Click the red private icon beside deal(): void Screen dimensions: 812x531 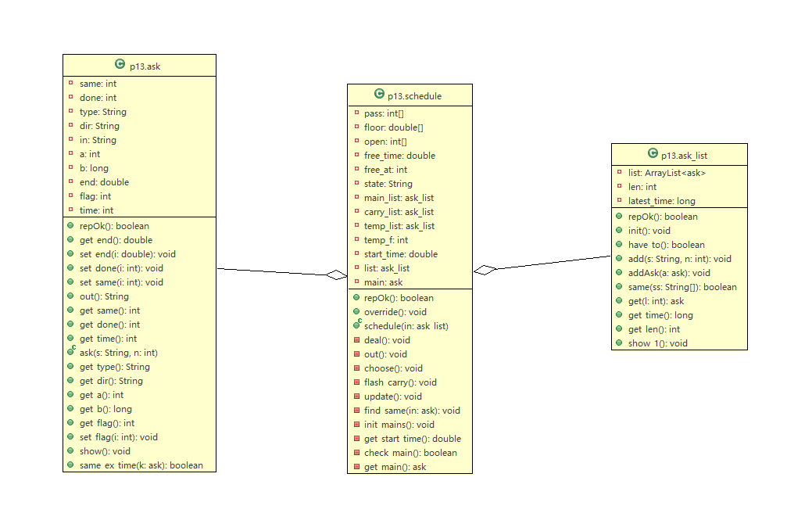tap(356, 340)
